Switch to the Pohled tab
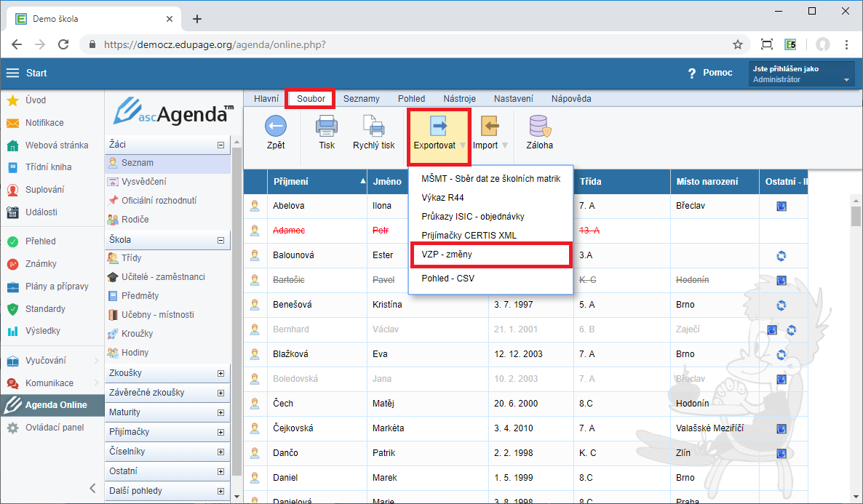The image size is (863, 504). [x=411, y=98]
